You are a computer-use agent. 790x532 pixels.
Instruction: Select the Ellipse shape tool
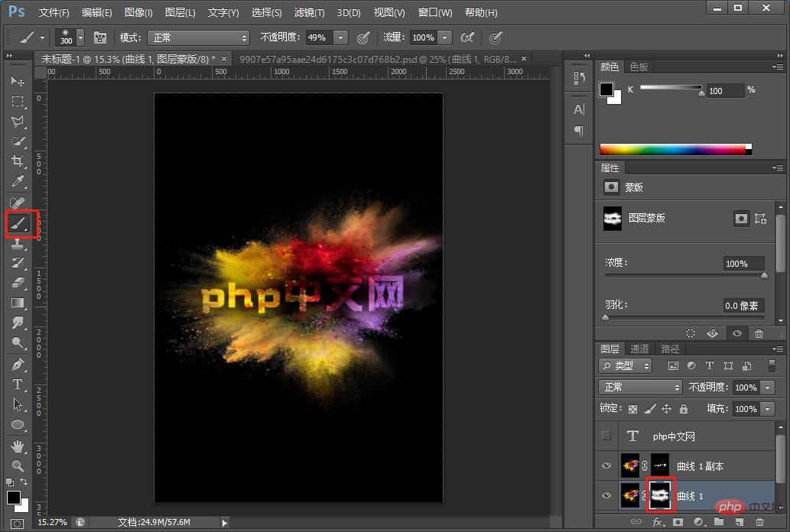coord(18,424)
